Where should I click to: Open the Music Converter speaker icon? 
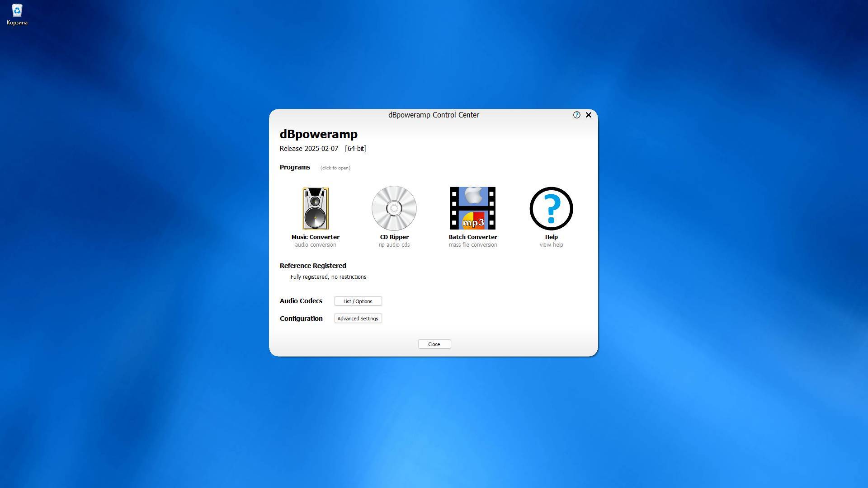tap(316, 208)
